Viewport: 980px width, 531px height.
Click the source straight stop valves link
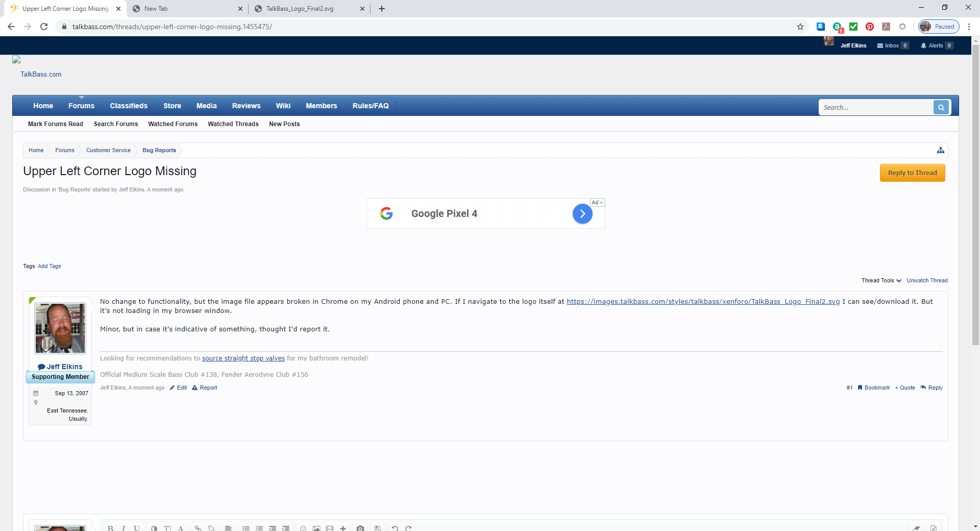coord(243,358)
